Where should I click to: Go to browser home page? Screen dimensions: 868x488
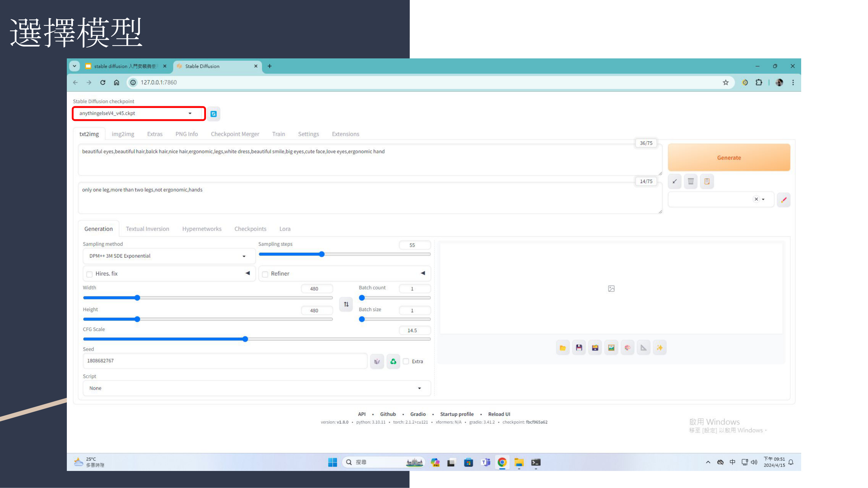(116, 82)
